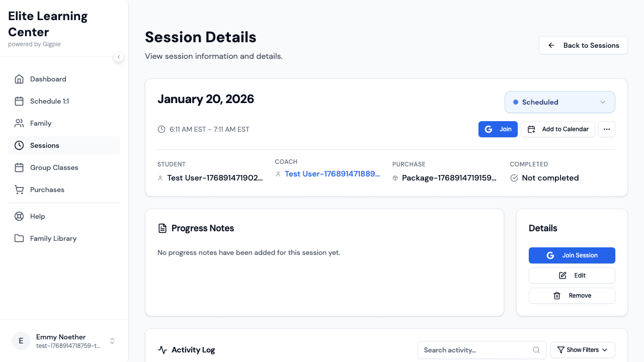This screenshot has width=644, height=362.
Task: Click the Family icon in sidebar
Action: (19, 123)
